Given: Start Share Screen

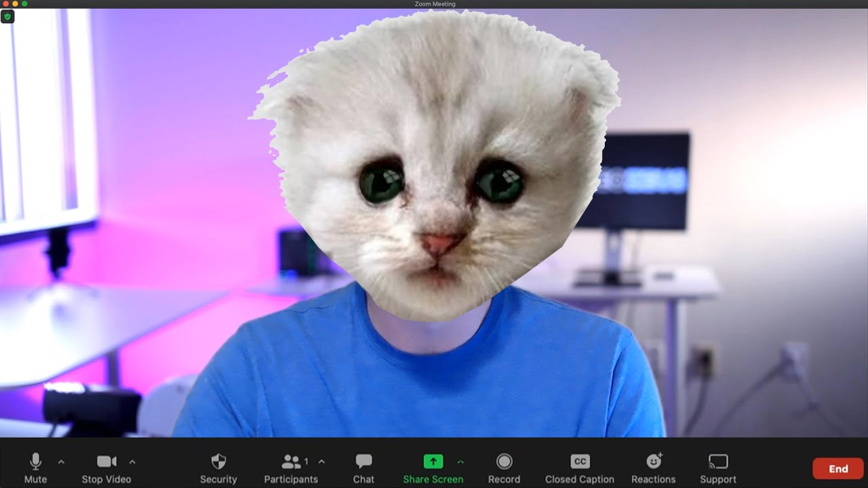Looking at the screenshot, I should pyautogui.click(x=433, y=468).
